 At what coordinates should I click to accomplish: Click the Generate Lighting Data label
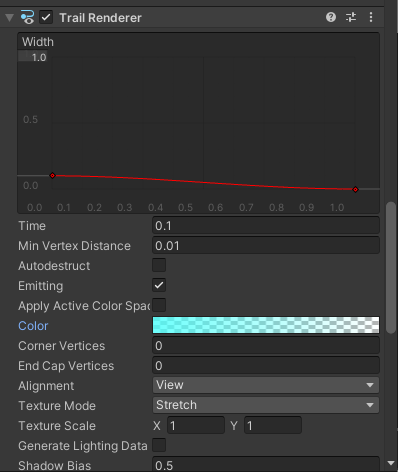point(83,446)
